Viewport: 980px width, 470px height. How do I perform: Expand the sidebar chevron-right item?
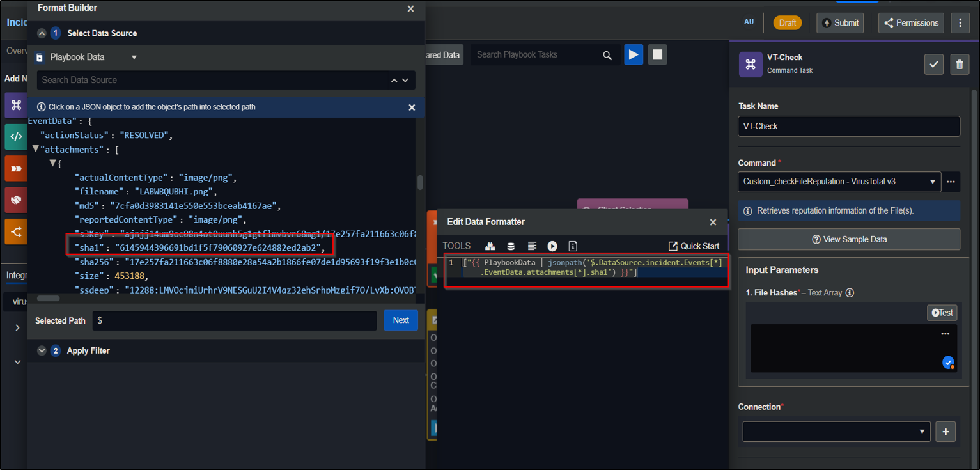click(x=17, y=328)
